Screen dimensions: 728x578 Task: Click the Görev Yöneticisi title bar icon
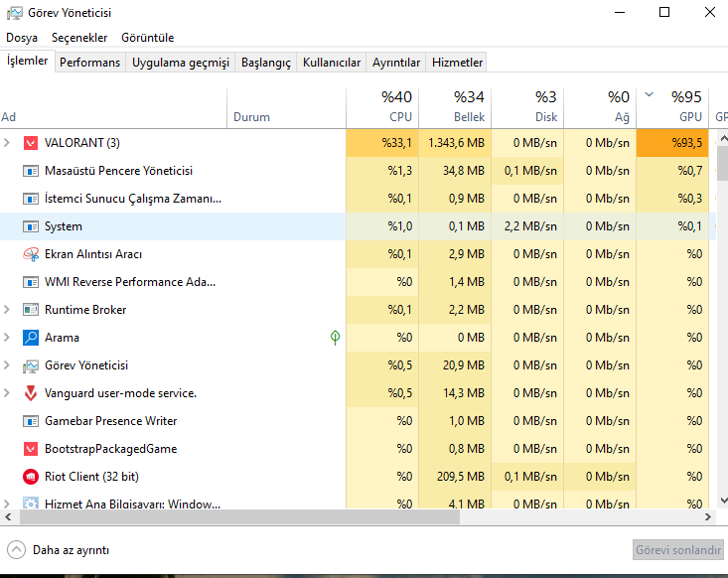[14, 13]
